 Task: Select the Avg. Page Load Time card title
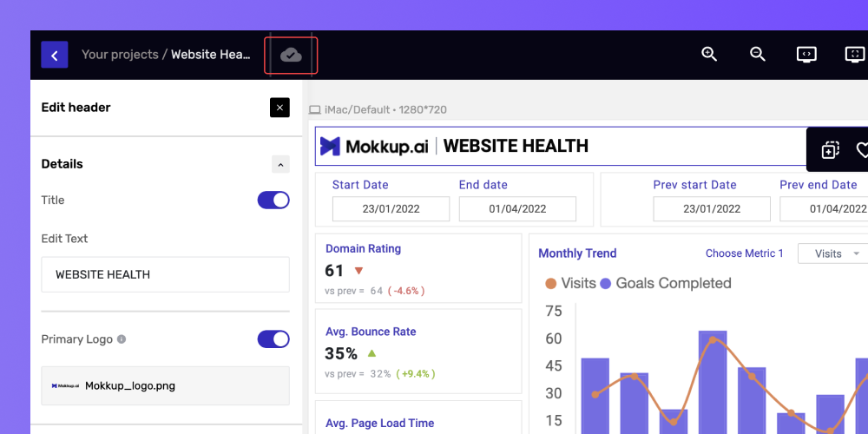(380, 424)
